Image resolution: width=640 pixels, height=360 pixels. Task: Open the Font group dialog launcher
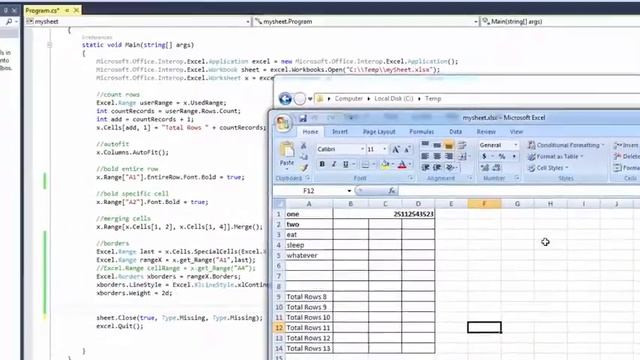coord(411,178)
